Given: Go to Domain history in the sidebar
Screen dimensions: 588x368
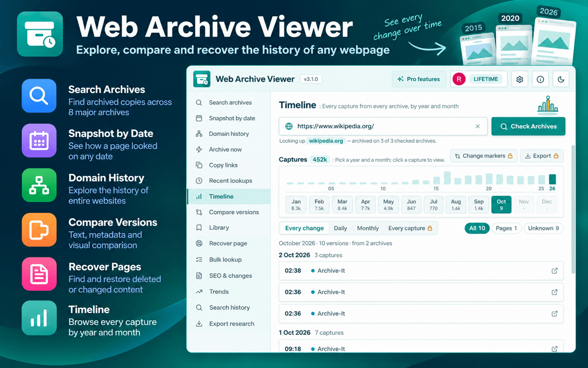Looking at the screenshot, I should tap(228, 134).
